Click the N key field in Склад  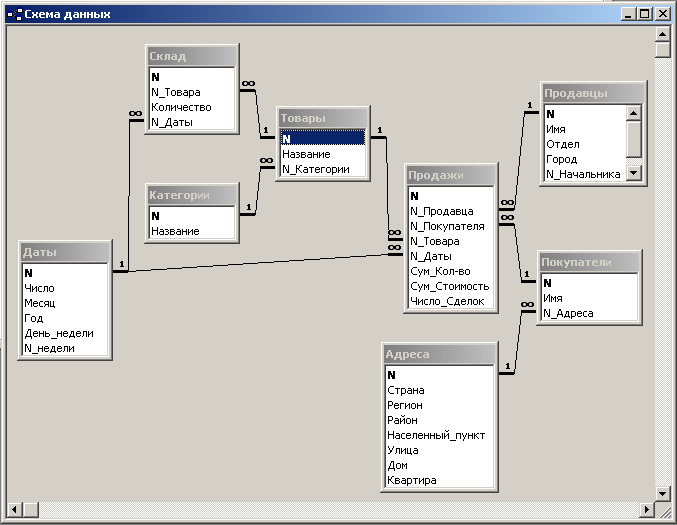192,77
